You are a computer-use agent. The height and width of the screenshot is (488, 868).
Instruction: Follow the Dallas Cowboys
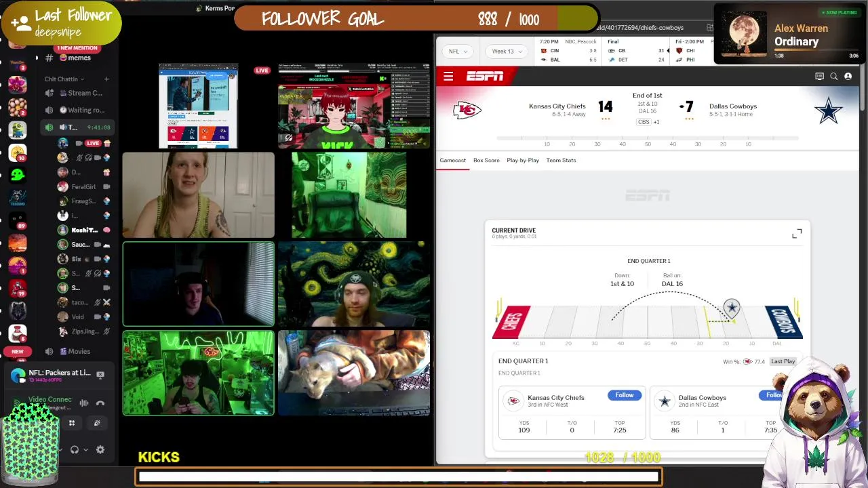(x=774, y=396)
